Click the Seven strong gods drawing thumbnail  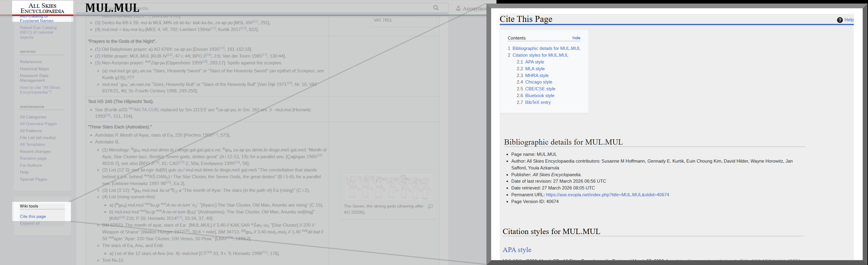388,187
